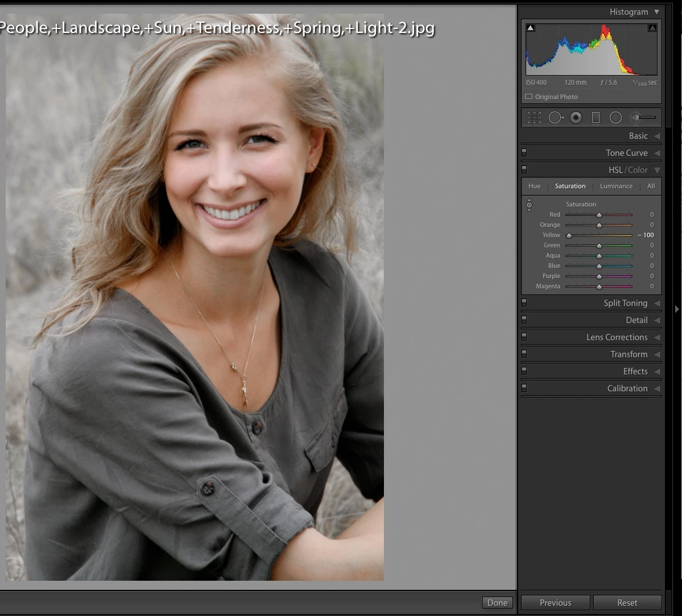Select the Crop Overlay tool
Viewport: 682px width, 616px height.
[x=534, y=118]
